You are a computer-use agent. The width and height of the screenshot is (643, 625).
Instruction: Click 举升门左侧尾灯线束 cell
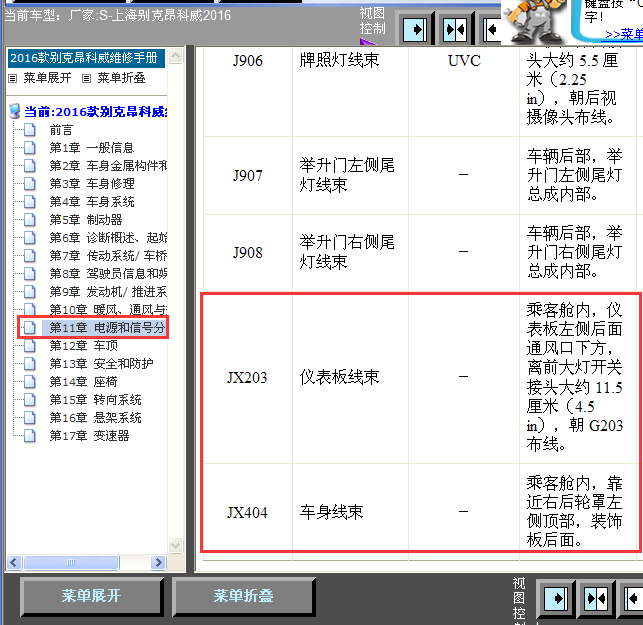tap(347, 175)
